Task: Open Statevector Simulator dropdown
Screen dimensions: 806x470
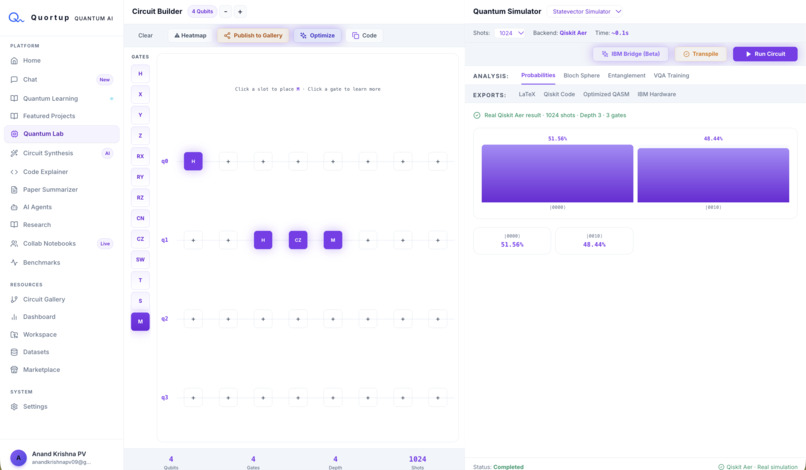Action: pyautogui.click(x=587, y=11)
